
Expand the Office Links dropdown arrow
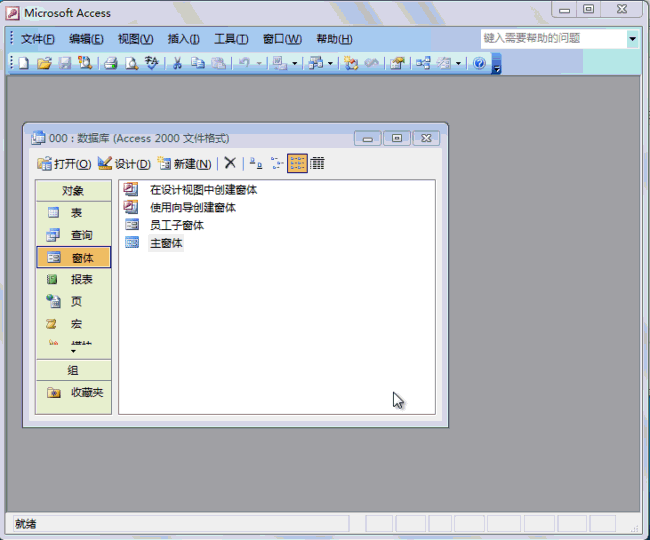click(x=294, y=63)
